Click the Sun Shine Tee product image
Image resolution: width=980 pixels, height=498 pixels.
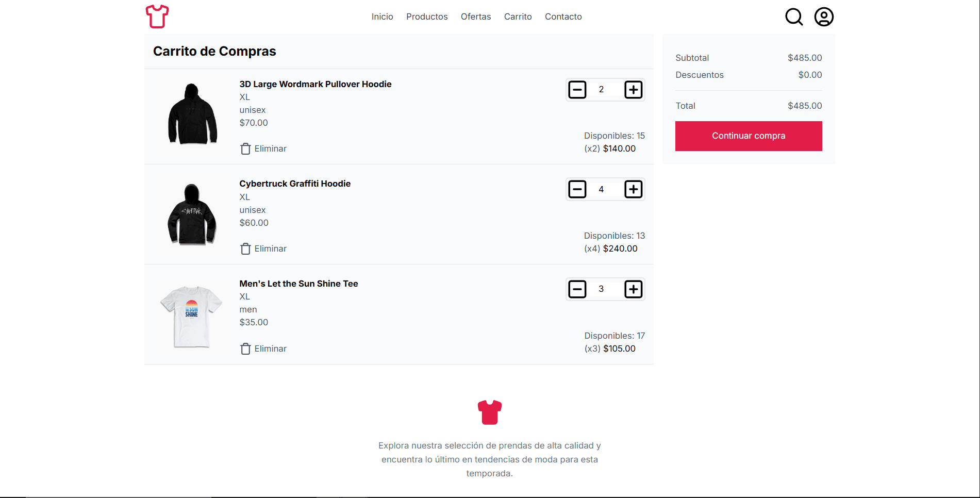(x=192, y=315)
